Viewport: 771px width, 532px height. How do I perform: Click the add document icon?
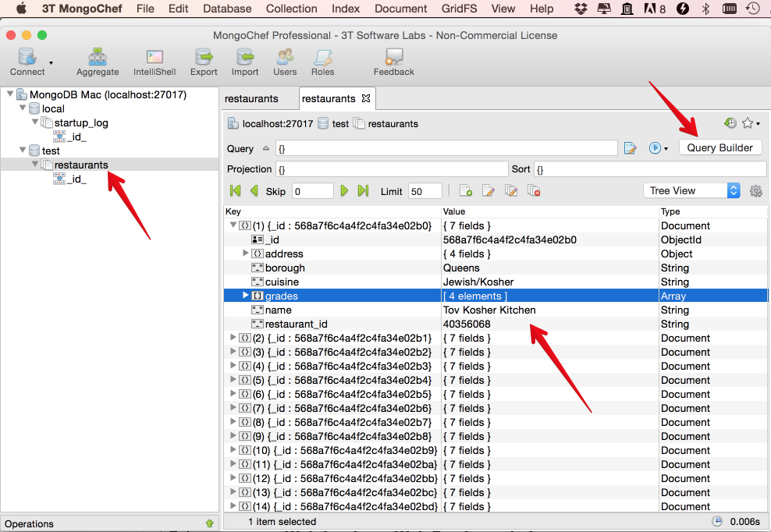click(x=466, y=191)
